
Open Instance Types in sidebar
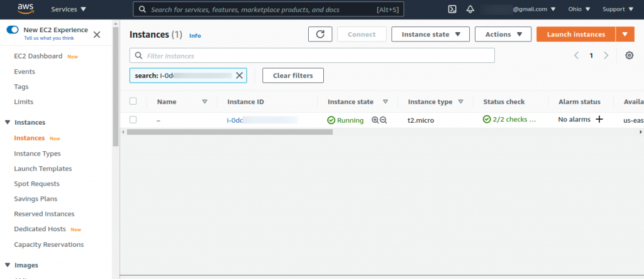(37, 154)
